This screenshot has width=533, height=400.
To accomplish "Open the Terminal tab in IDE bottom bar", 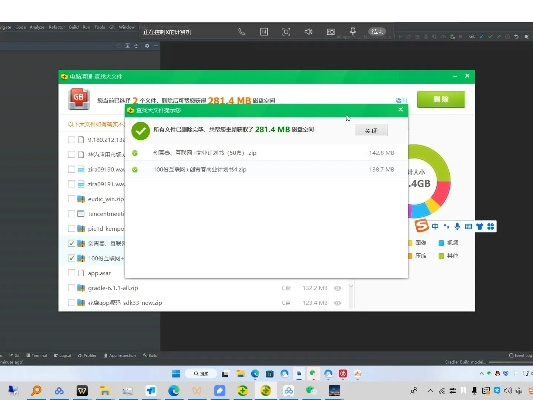I will (x=37, y=355).
